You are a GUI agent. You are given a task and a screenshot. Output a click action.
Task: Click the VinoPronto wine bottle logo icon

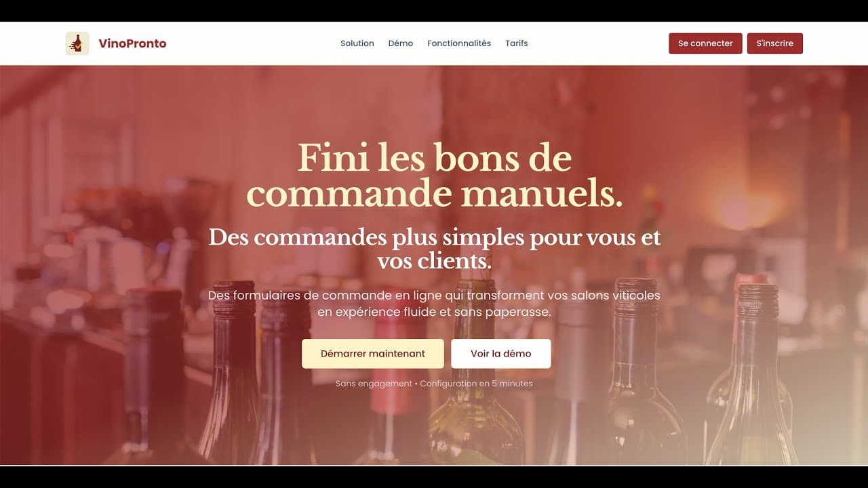click(x=77, y=43)
